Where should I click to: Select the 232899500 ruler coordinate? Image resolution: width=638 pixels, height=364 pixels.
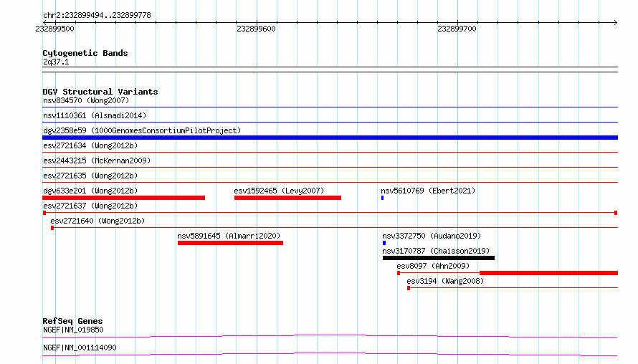click(x=55, y=29)
